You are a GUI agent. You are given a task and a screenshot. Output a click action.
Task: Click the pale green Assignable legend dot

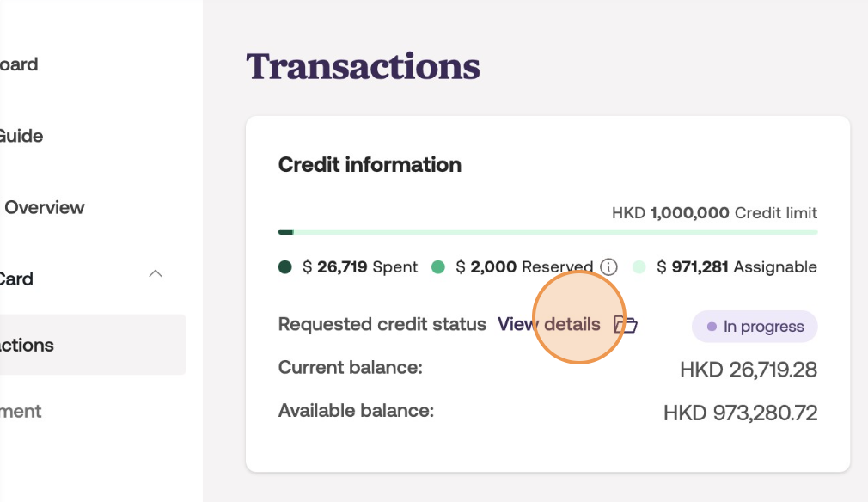pyautogui.click(x=639, y=267)
